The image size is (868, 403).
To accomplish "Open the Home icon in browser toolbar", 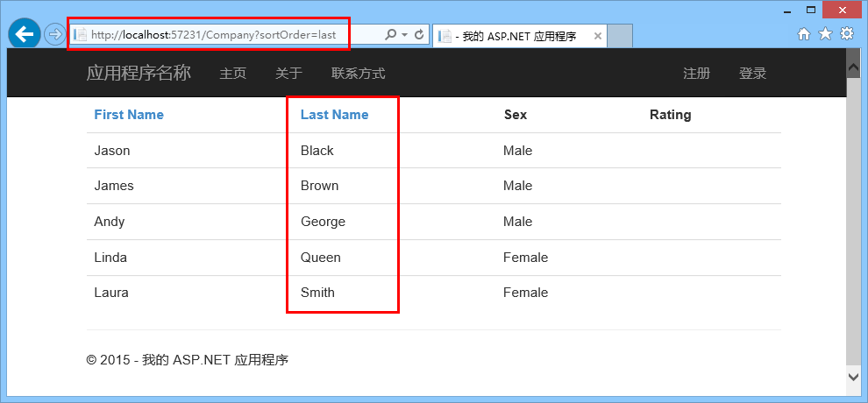I will (804, 34).
